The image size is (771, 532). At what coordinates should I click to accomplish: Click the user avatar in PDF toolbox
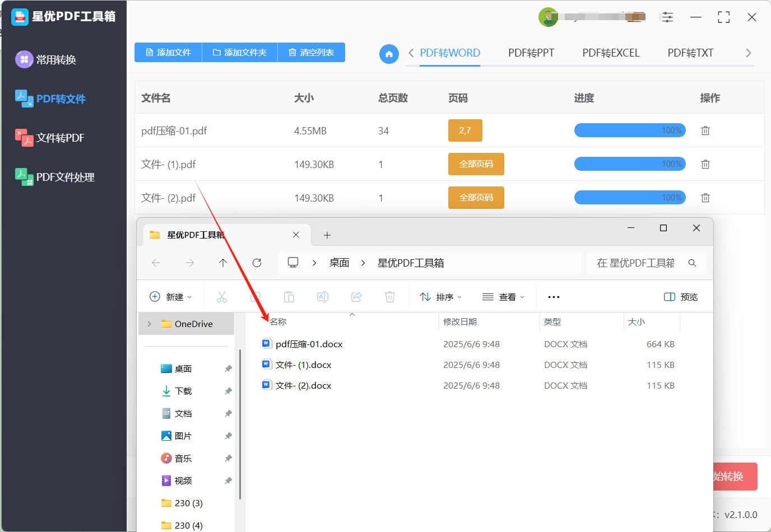coord(548,17)
